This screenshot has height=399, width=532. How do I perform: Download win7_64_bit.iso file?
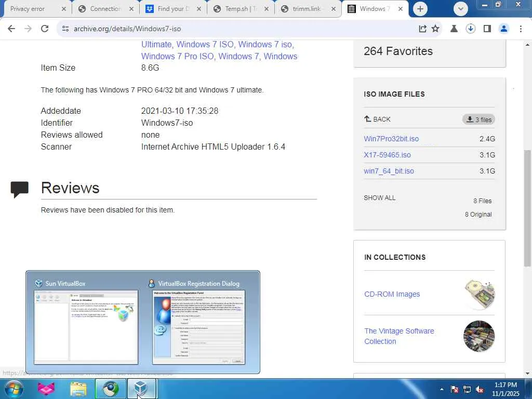389,171
